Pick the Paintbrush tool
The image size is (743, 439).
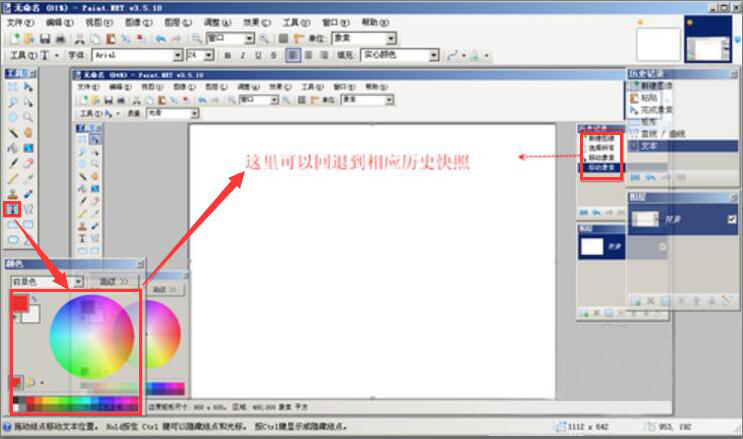click(13, 163)
